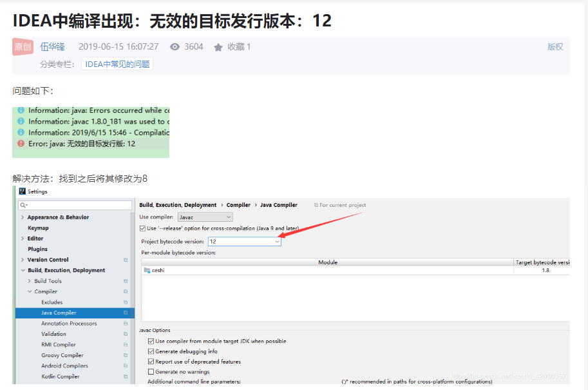This screenshot has height=390, width=588.
Task: Click Compiler breadcrumb in settings header
Action: pyautogui.click(x=238, y=205)
